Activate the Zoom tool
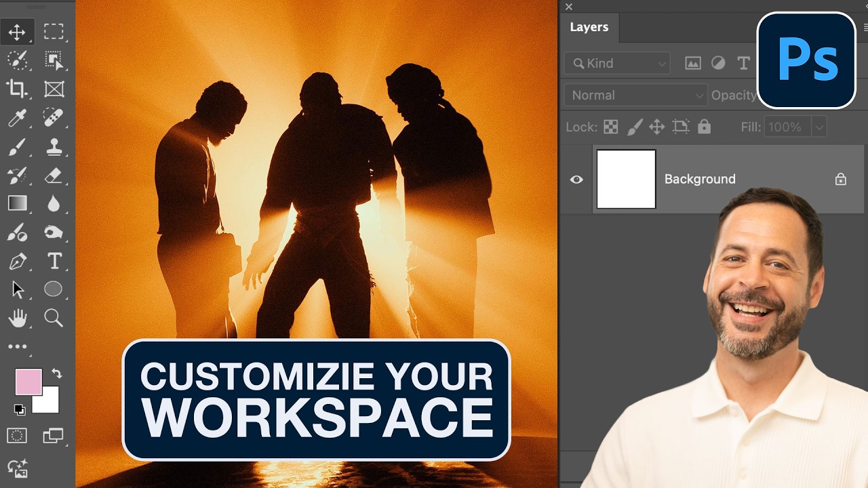Viewport: 868px width, 488px height. point(54,318)
